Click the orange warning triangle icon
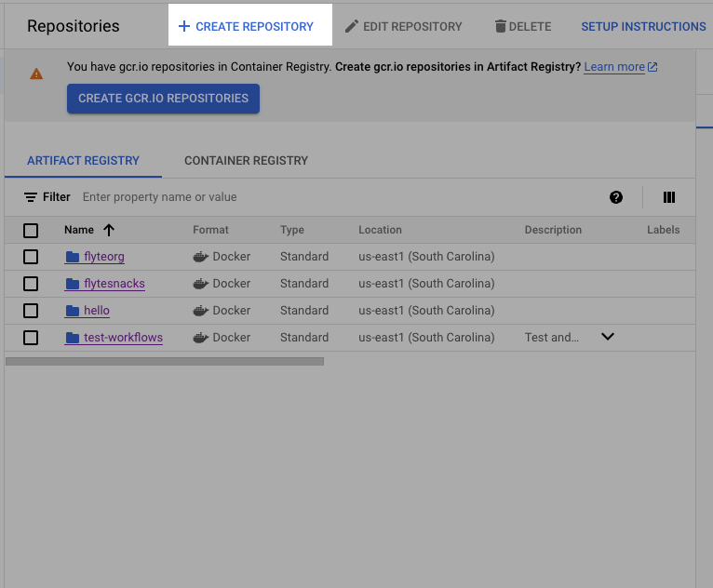The width and height of the screenshot is (713, 588). click(x=36, y=73)
